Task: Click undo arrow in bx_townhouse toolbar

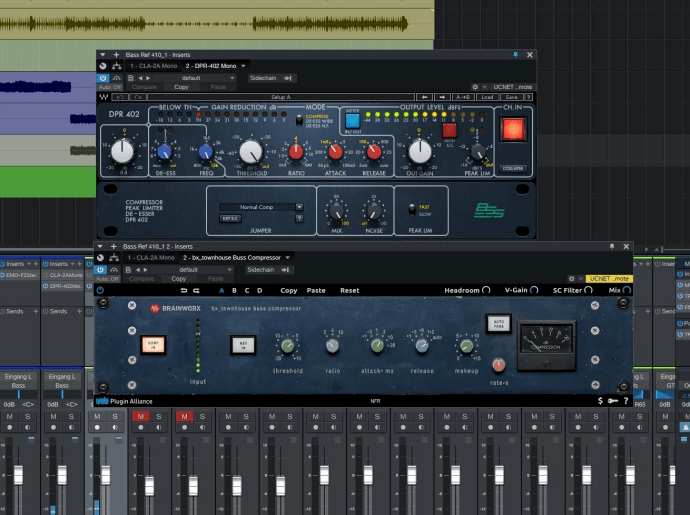Action: click(x=184, y=291)
